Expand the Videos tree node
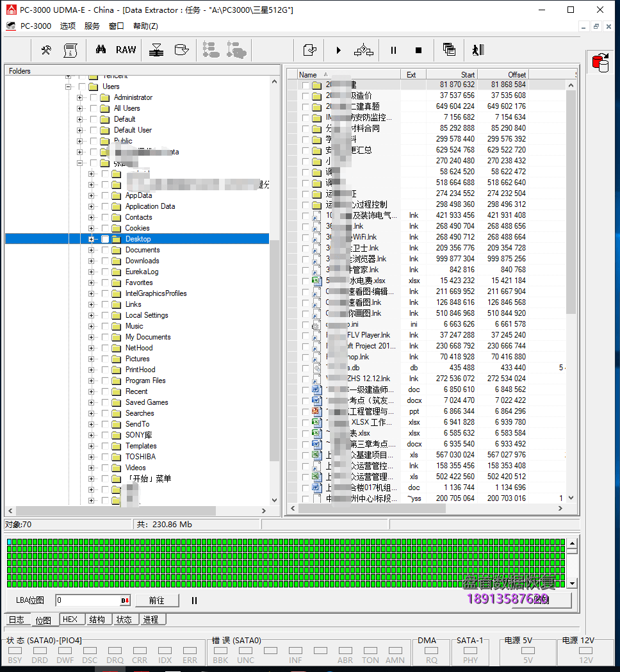The height and width of the screenshot is (672, 620). [x=91, y=468]
